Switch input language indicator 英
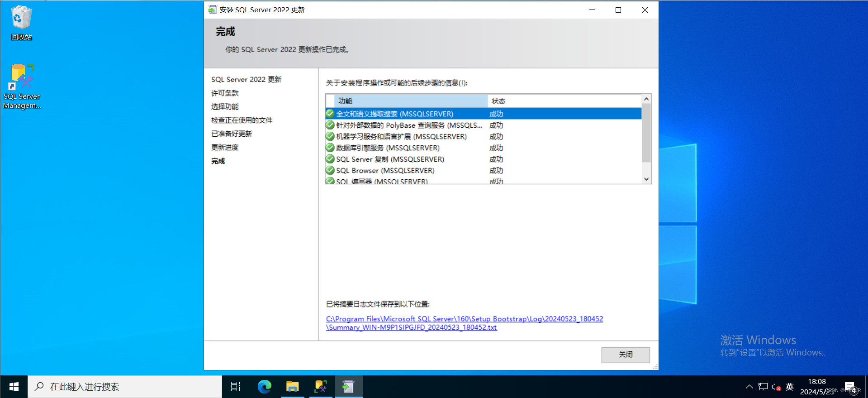Screen dimensions: 868x398 pos(790,387)
